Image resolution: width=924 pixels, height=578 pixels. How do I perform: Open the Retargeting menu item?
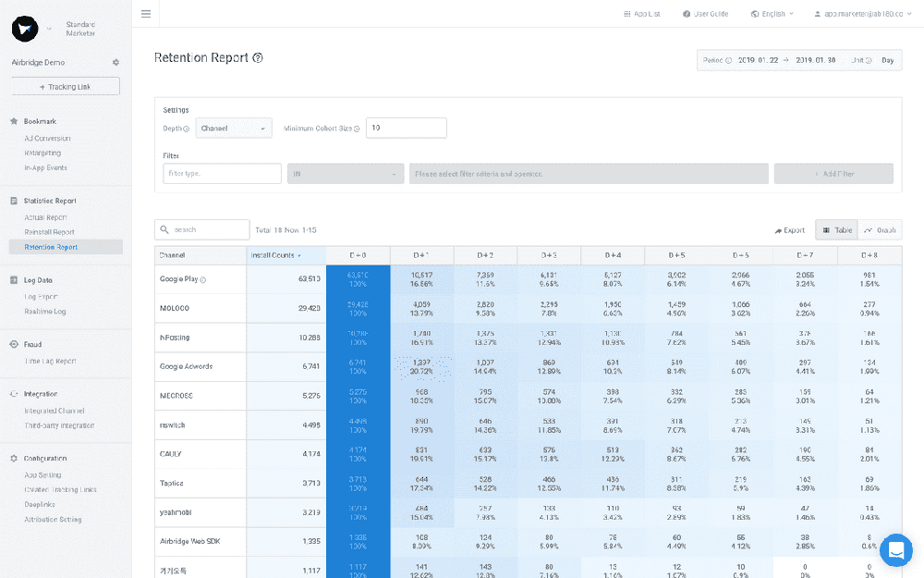tap(43, 153)
